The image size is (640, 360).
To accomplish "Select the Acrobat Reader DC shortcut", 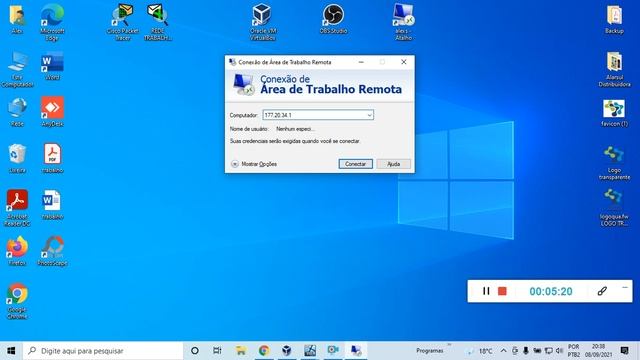I will pos(17,208).
